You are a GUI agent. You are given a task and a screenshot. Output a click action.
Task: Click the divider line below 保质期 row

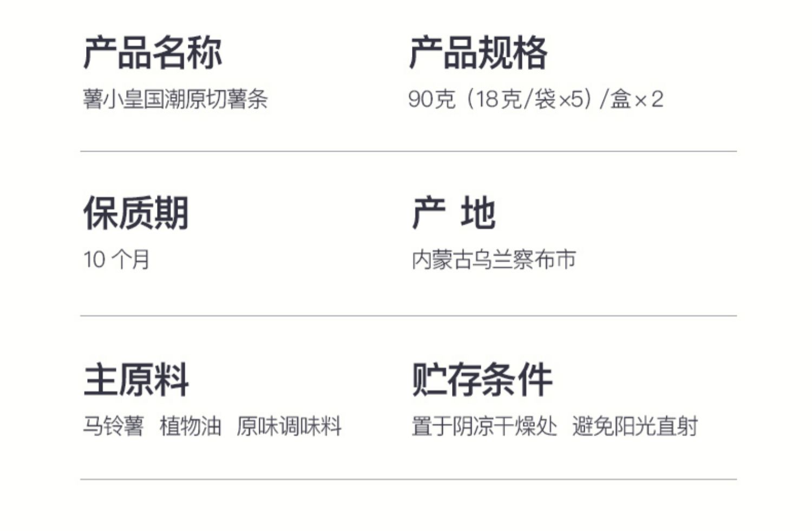[x=409, y=315]
